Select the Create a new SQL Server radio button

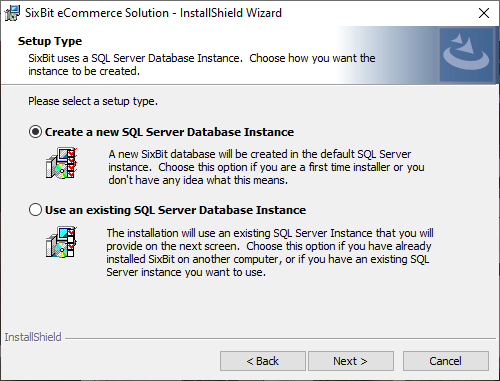coord(35,132)
